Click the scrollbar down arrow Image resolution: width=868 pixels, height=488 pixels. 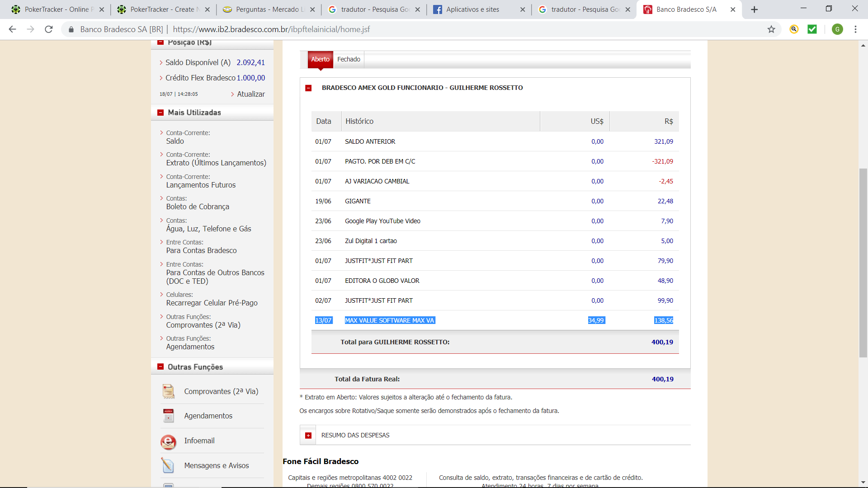[863, 482]
